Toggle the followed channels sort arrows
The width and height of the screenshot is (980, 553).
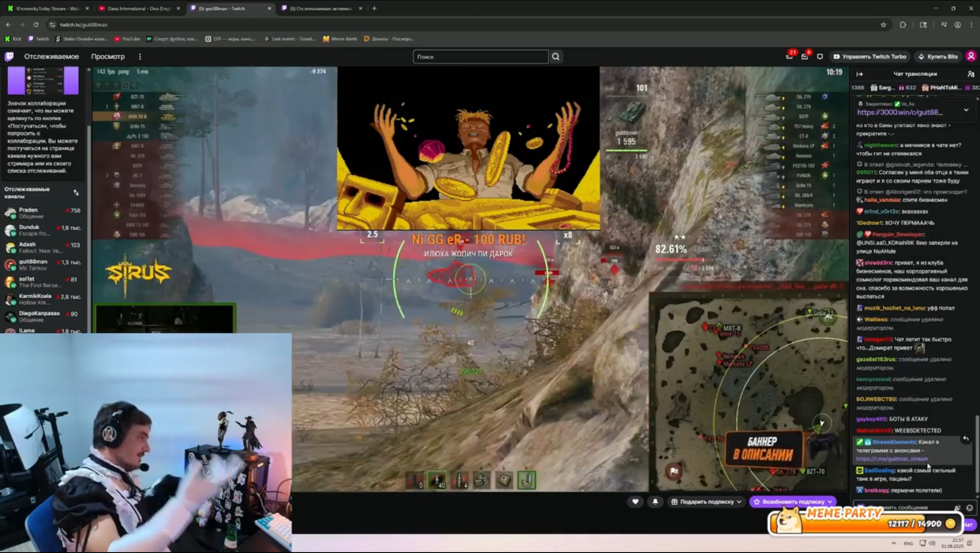click(x=76, y=193)
